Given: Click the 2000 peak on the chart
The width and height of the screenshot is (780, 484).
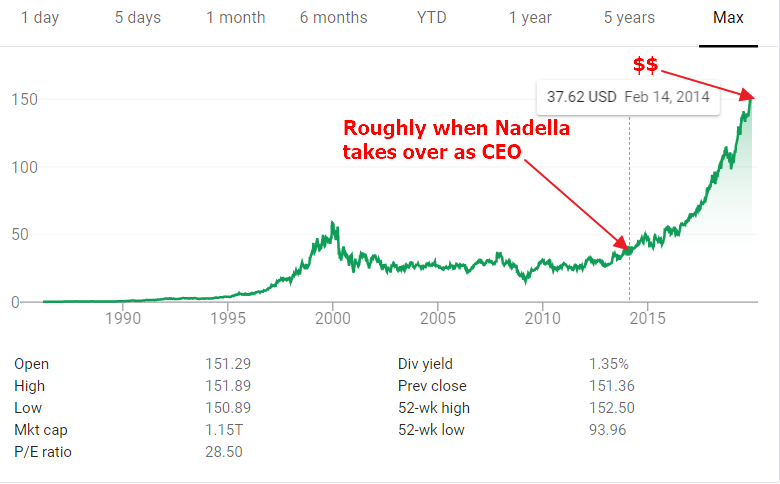Looking at the screenshot, I should pyautogui.click(x=332, y=223).
